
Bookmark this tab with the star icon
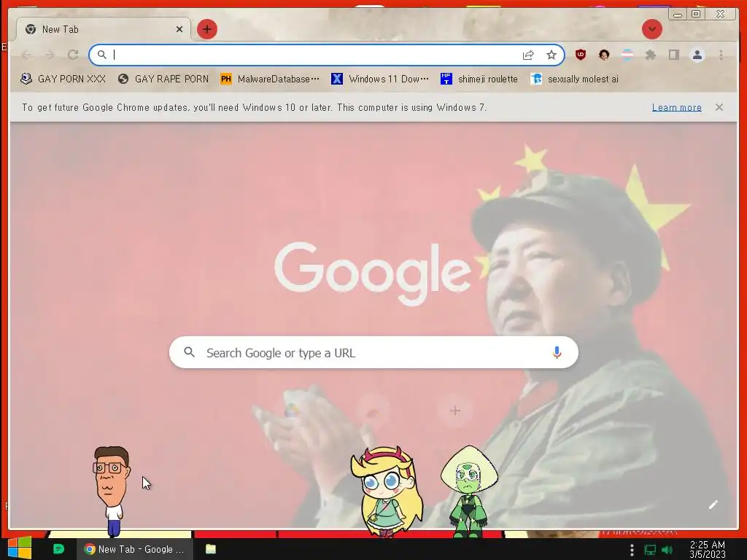point(551,55)
